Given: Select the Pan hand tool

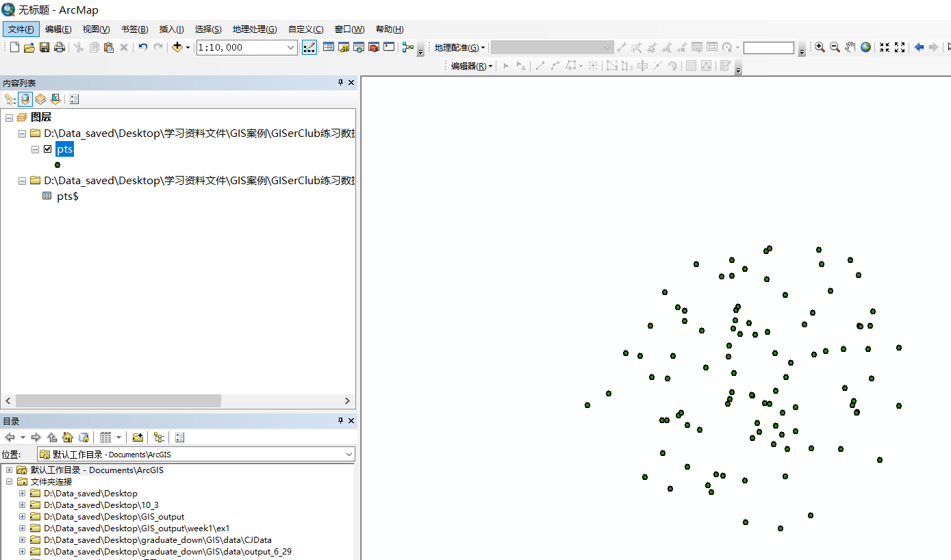Looking at the screenshot, I should [850, 47].
